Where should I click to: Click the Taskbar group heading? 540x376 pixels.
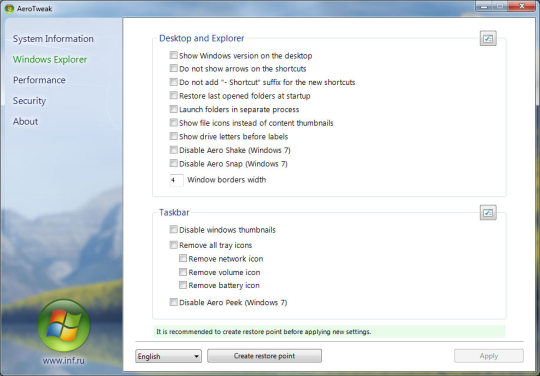click(x=174, y=212)
